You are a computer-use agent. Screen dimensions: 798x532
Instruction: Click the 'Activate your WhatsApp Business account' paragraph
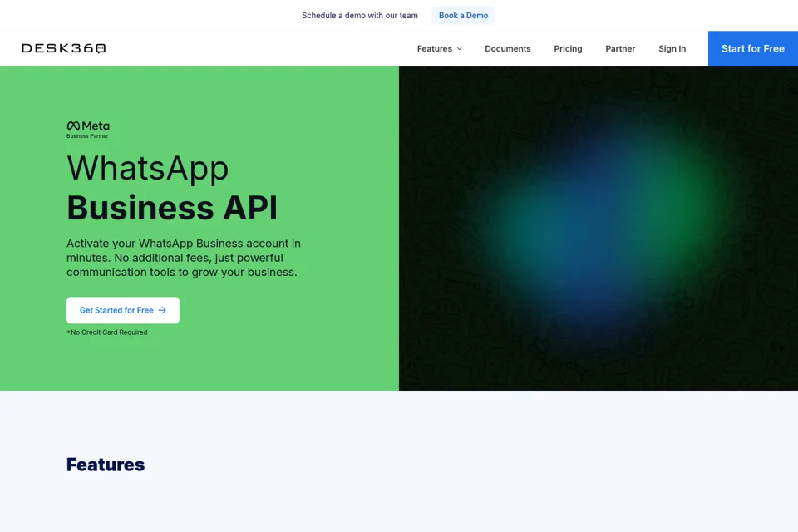184,258
